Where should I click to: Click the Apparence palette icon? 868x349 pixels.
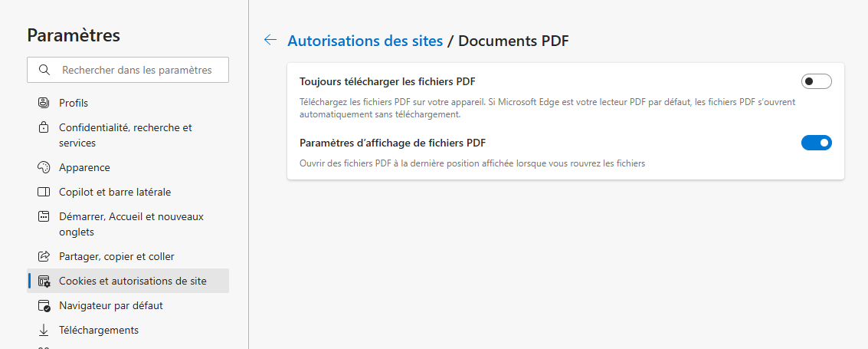click(x=43, y=167)
